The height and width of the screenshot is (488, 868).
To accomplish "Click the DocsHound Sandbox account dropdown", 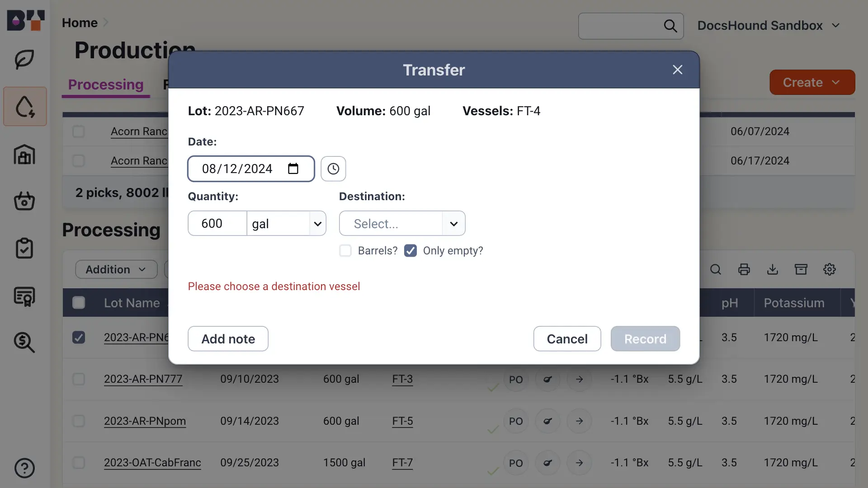I will pos(769,25).
